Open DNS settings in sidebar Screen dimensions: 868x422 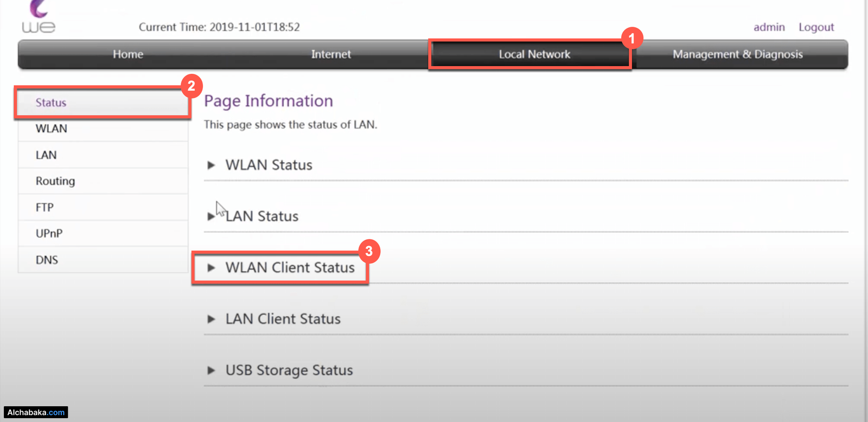[47, 260]
